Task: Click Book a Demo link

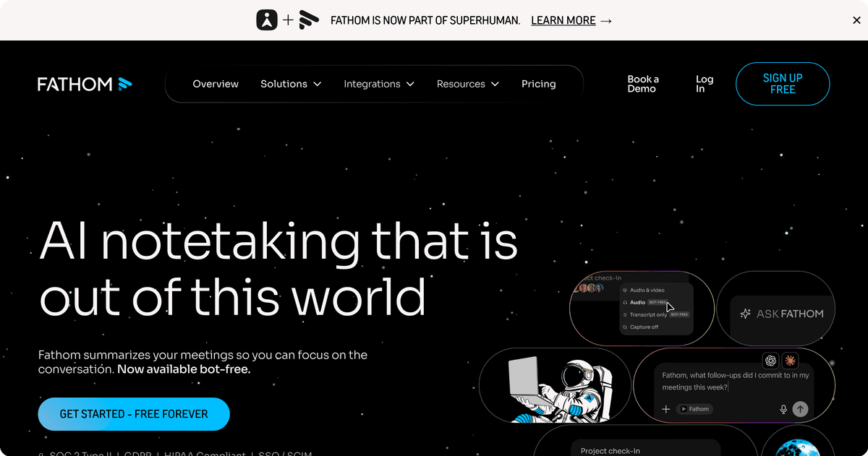Action: (643, 84)
